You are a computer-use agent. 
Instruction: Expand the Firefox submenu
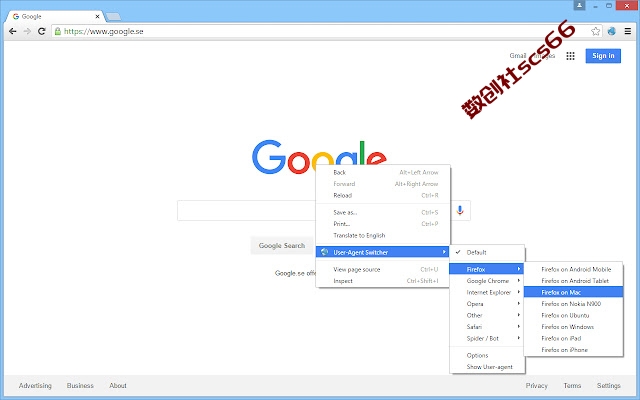pyautogui.click(x=487, y=269)
